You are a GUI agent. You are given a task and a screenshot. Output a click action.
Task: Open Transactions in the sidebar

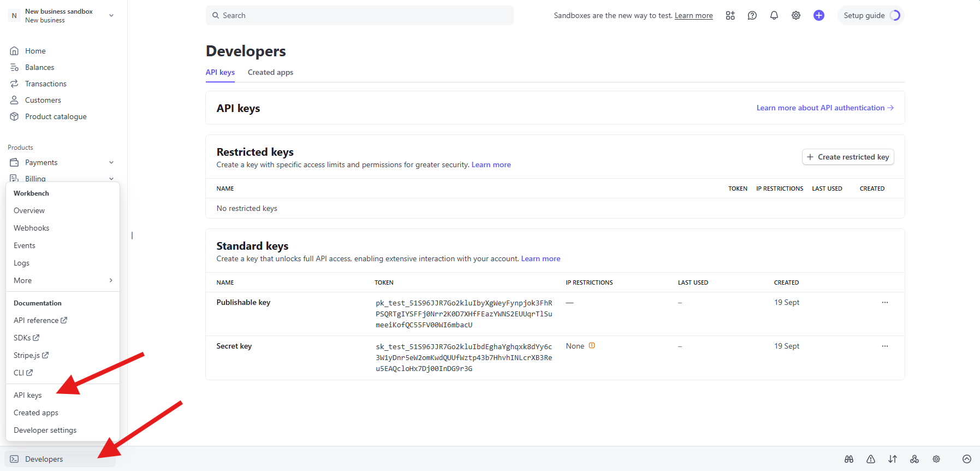point(46,84)
